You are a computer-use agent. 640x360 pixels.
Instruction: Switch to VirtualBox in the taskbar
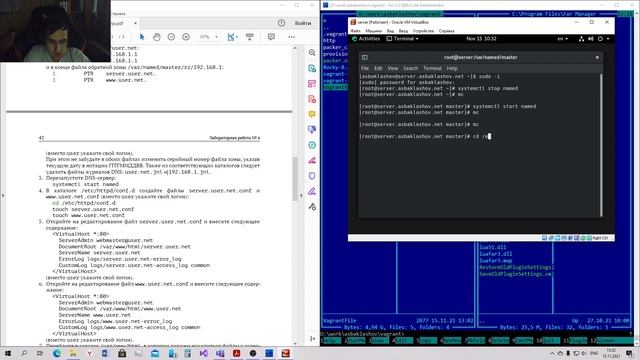pos(285,353)
